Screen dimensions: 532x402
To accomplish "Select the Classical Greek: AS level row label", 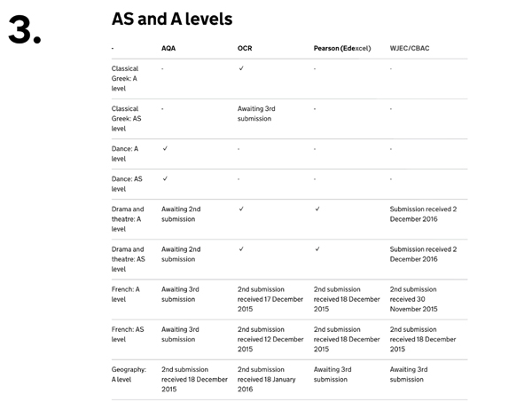I will click(126, 119).
